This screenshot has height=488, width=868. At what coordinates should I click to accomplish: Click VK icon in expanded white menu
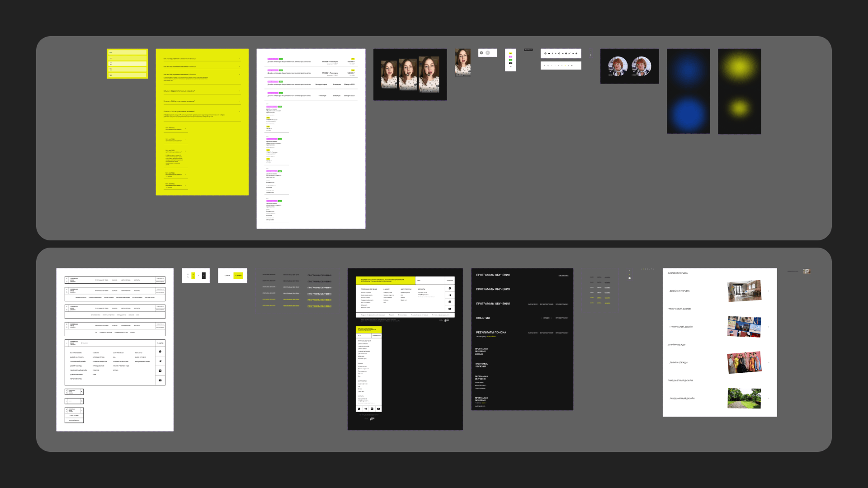tap(160, 371)
